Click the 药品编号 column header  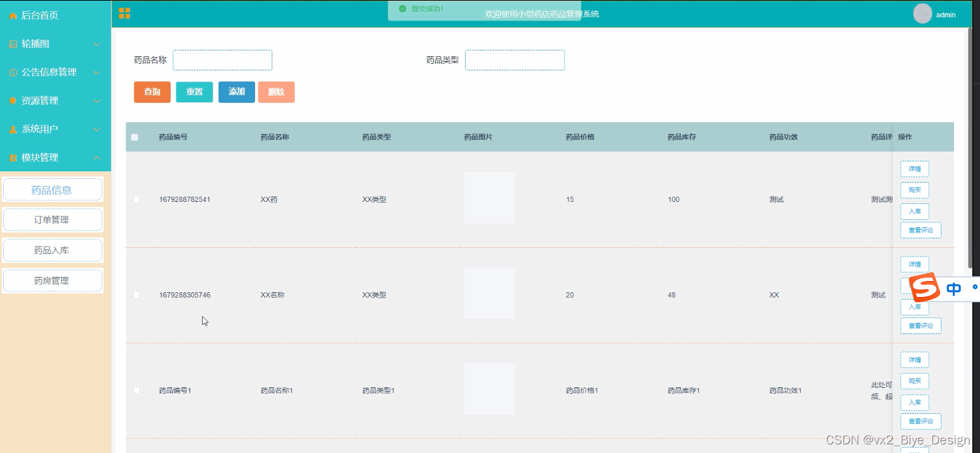coord(173,137)
